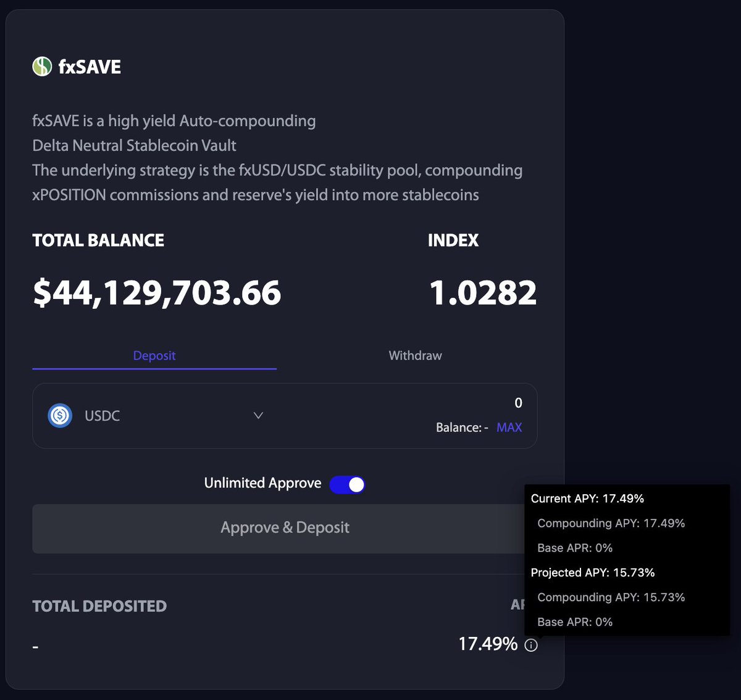This screenshot has height=700, width=741.
Task: Expand the USDC token dropdown chevron
Action: 258,416
